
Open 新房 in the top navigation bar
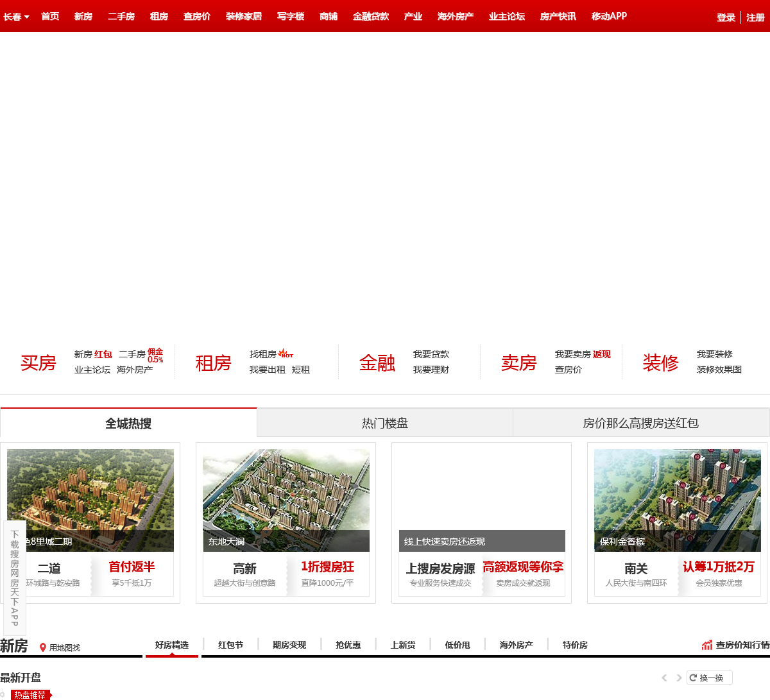83,17
